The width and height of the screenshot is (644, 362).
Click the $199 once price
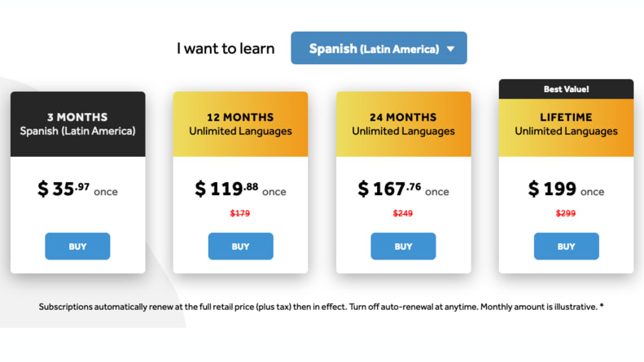(x=567, y=190)
